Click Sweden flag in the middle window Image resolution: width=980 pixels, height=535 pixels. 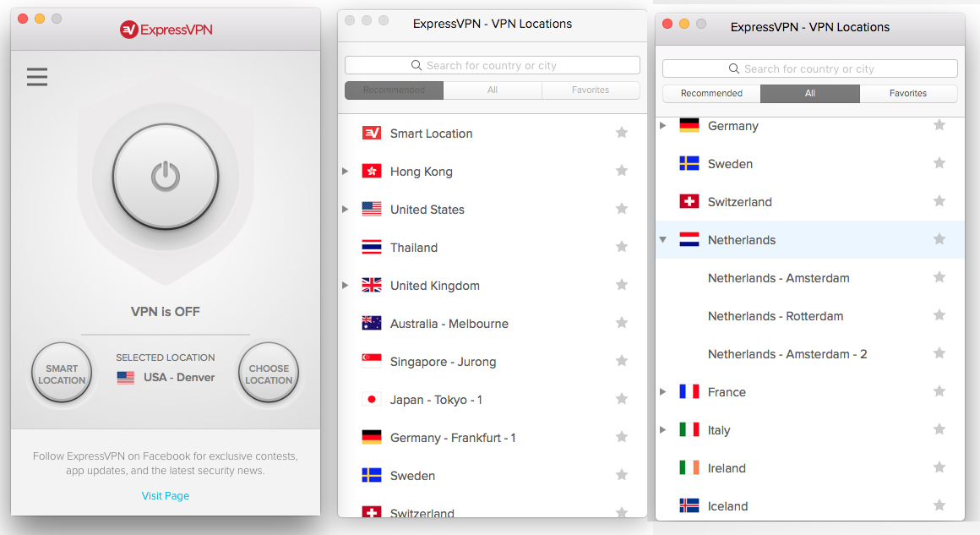tap(371, 476)
